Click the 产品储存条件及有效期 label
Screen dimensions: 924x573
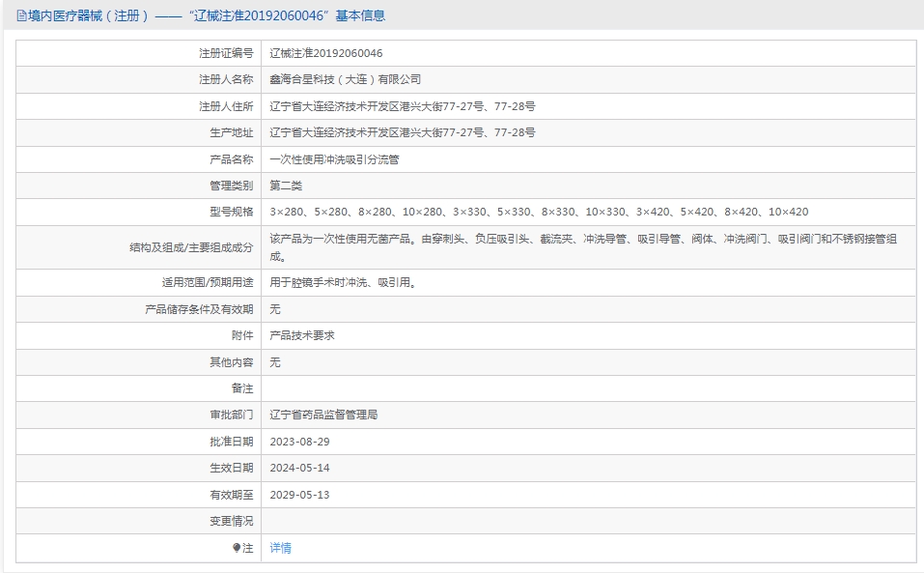(x=199, y=309)
